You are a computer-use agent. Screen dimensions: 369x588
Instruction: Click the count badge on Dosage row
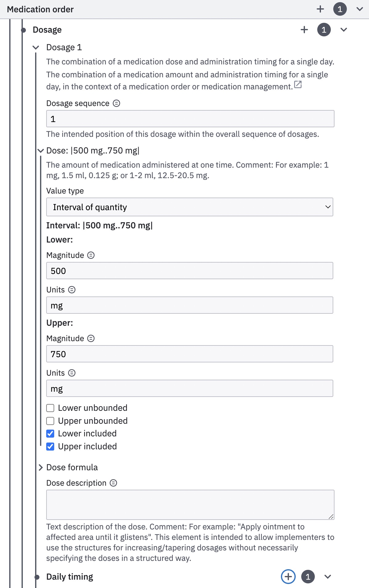click(324, 30)
